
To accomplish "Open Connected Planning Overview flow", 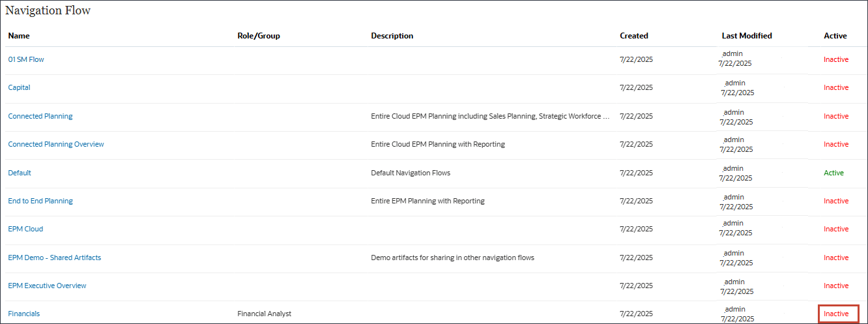I will (x=56, y=144).
